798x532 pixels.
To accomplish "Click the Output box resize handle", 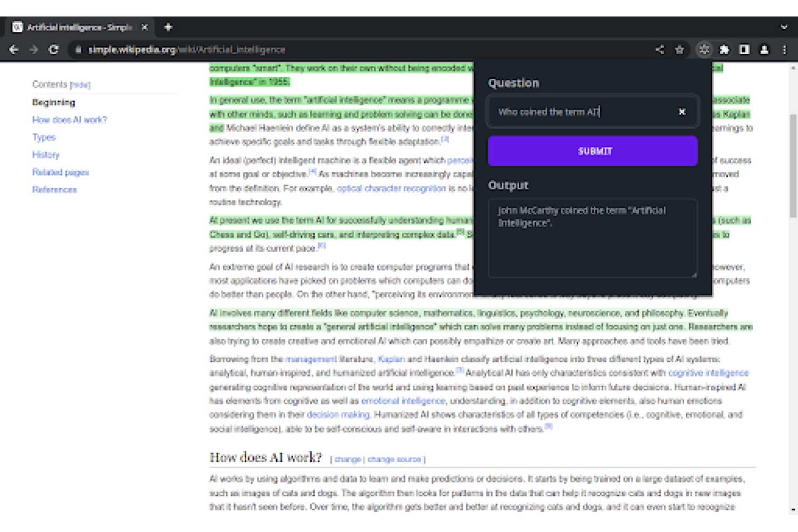I will tap(694, 275).
